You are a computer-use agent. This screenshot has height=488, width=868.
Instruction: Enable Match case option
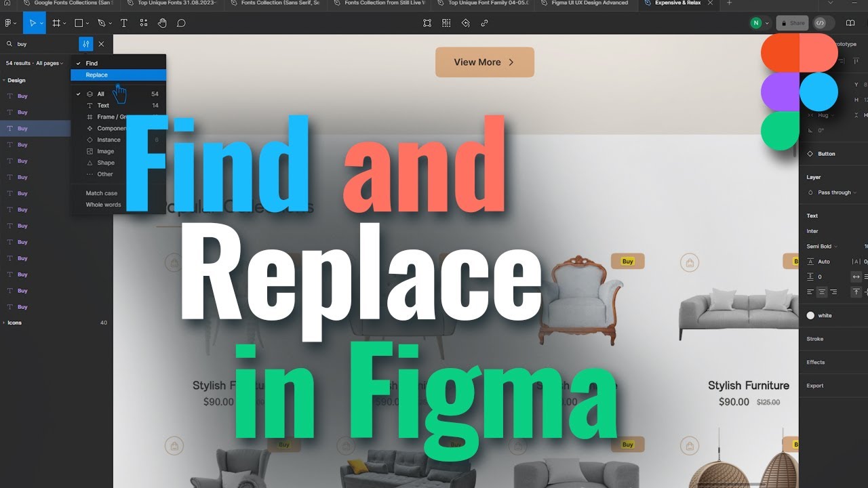102,193
